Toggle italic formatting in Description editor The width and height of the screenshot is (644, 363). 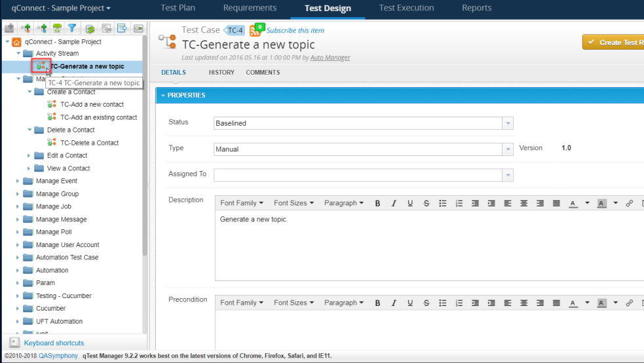tap(394, 203)
